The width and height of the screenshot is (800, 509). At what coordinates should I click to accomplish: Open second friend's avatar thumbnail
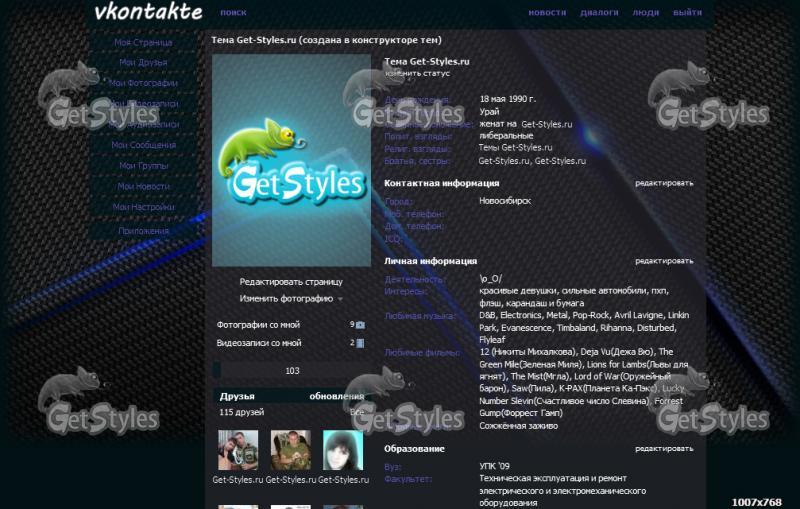click(290, 450)
